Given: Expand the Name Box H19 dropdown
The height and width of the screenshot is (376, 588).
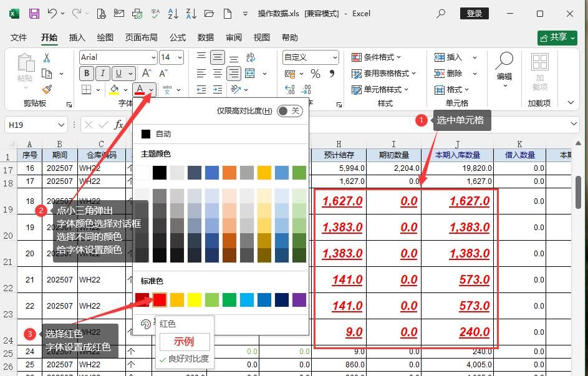Looking at the screenshot, I should pyautogui.click(x=61, y=125).
